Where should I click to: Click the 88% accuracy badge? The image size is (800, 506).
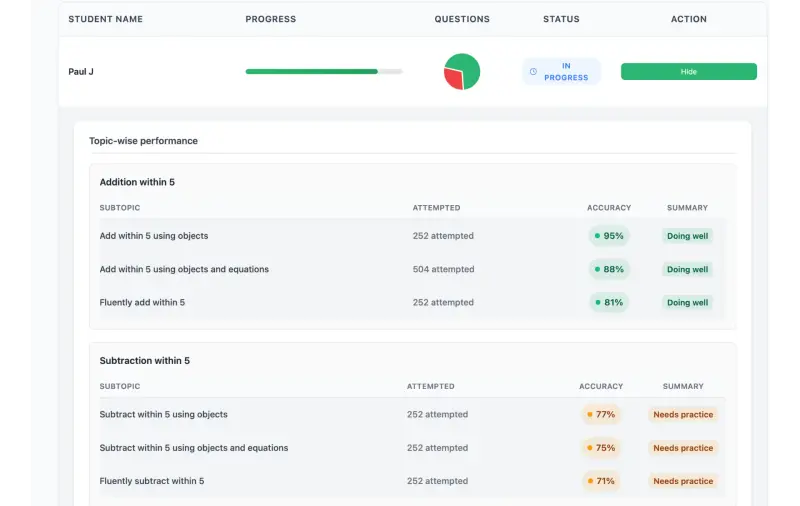(x=609, y=269)
